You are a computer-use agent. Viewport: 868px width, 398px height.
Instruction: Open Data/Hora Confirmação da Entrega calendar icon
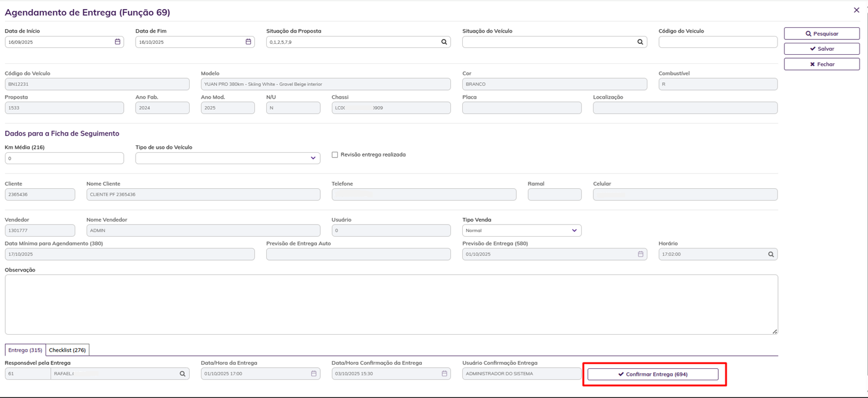(444, 374)
